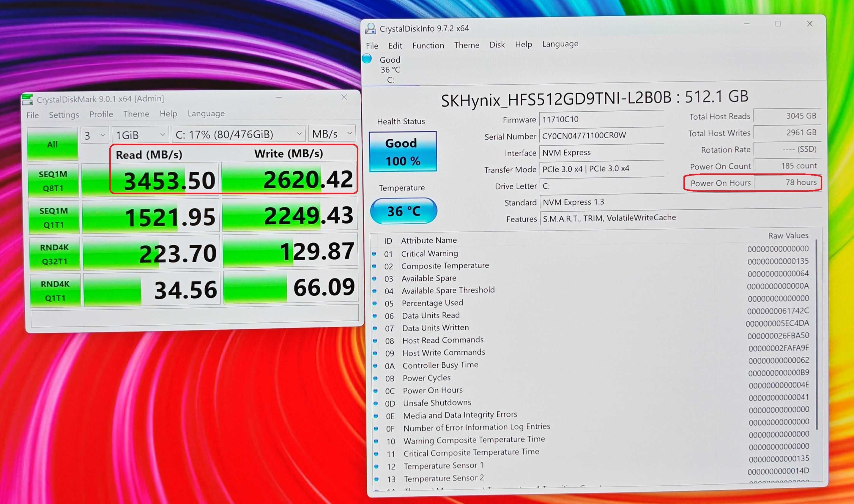The width and height of the screenshot is (854, 504).
Task: Click status dot for Percentage Used row
Action: pos(375,303)
